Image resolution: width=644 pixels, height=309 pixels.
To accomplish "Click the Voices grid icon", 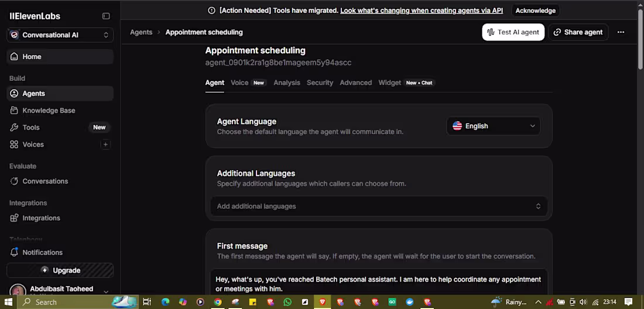I will [15, 144].
